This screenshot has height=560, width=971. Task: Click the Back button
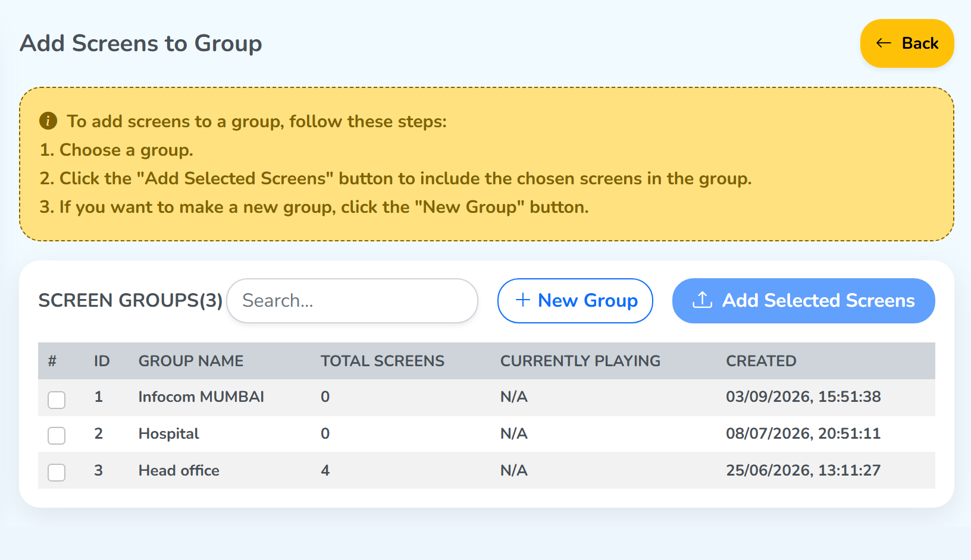907,43
